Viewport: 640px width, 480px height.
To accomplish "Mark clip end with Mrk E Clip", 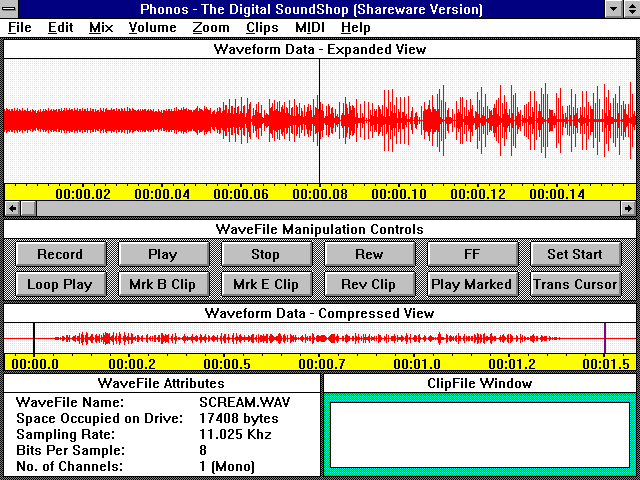I will coord(265,284).
